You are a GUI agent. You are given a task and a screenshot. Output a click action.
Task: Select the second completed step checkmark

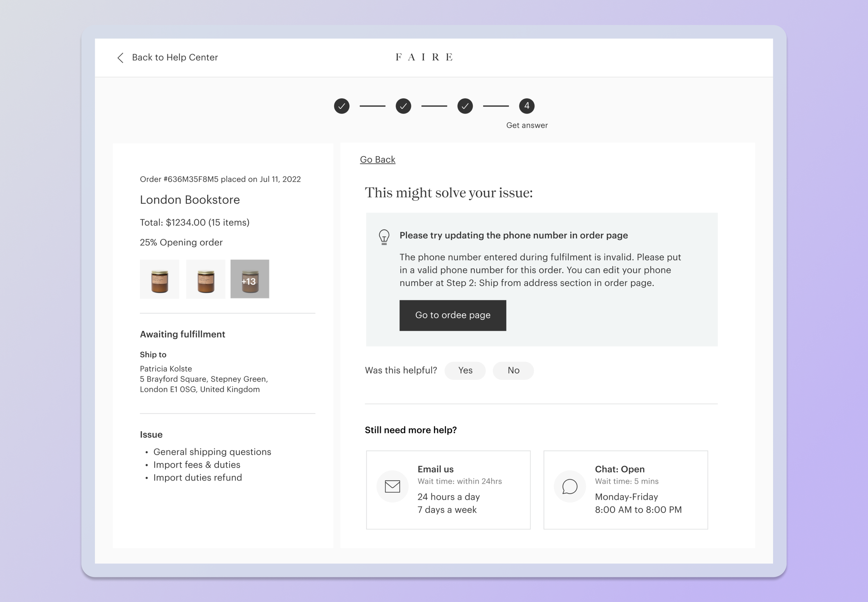click(x=403, y=106)
